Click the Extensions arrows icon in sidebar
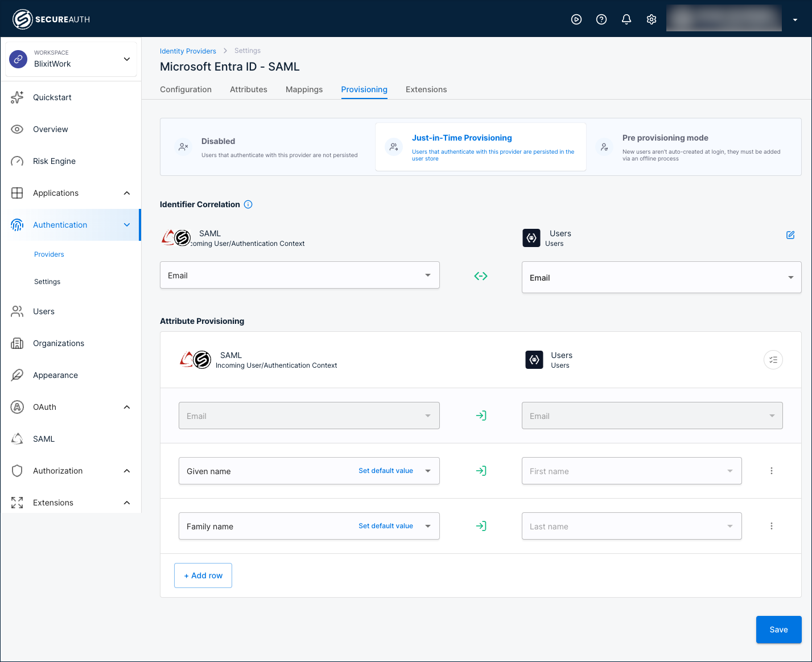Viewport: 812px width, 662px height. click(17, 503)
